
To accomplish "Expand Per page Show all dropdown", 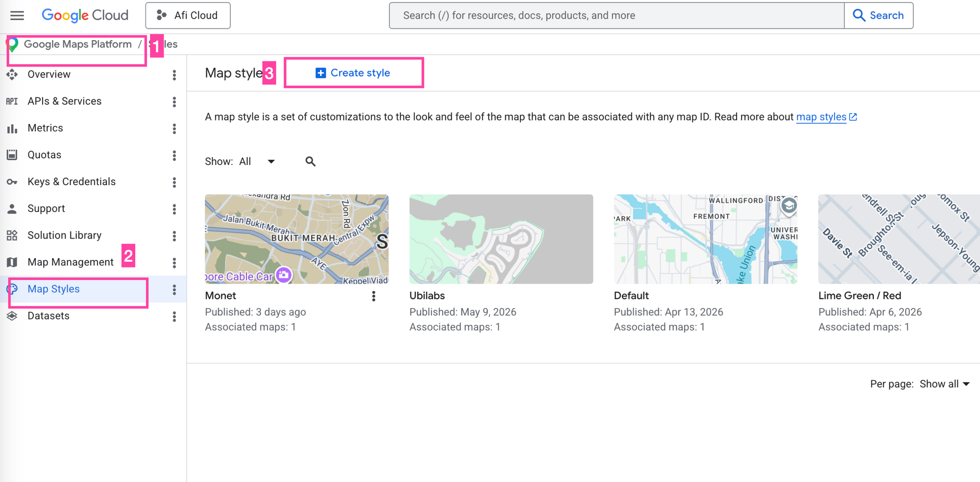I will click(945, 384).
